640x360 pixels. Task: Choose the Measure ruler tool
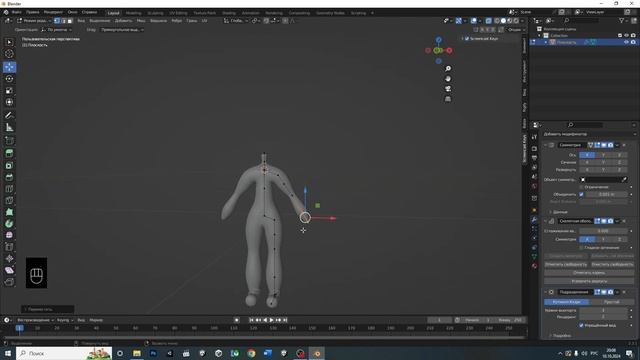[x=9, y=128]
